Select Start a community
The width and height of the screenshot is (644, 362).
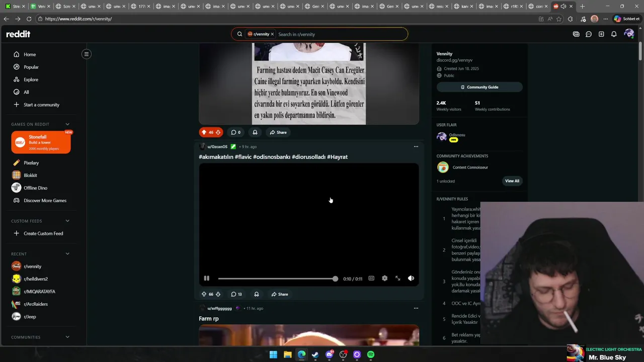pyautogui.click(x=40, y=105)
